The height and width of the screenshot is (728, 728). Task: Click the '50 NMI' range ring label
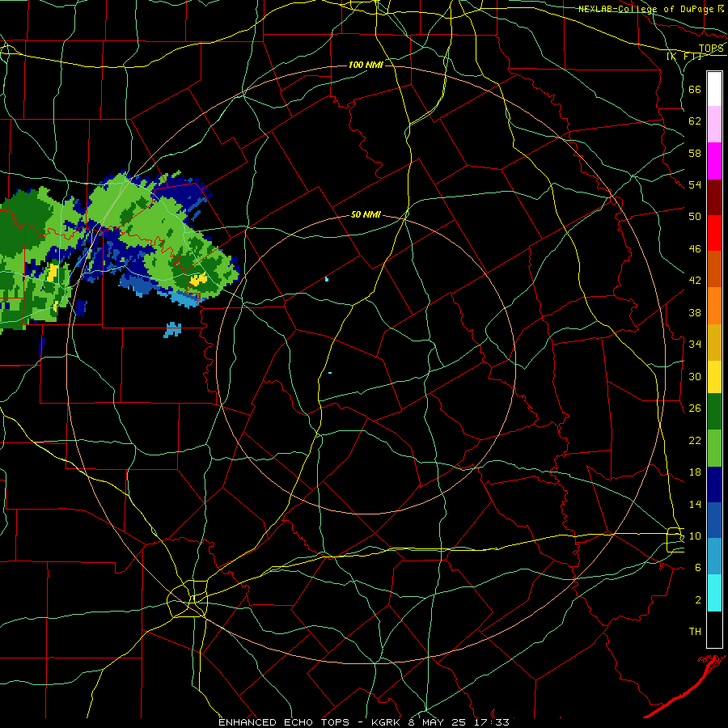click(366, 214)
